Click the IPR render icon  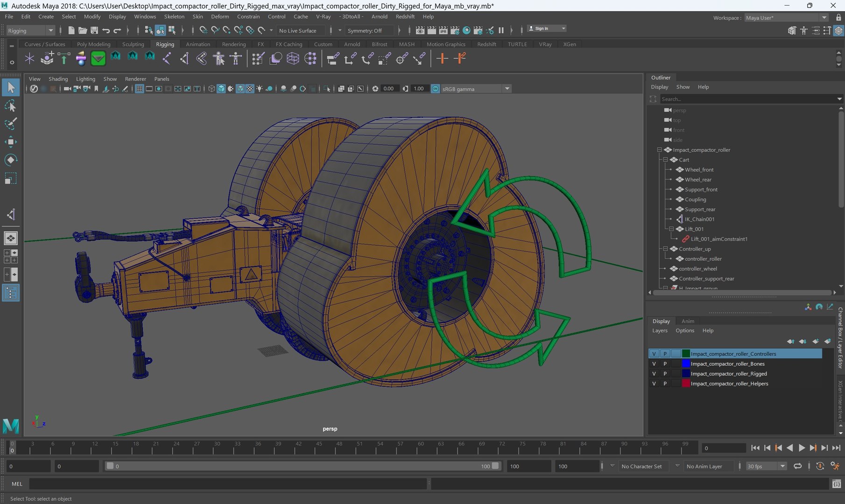pyautogui.click(x=443, y=30)
